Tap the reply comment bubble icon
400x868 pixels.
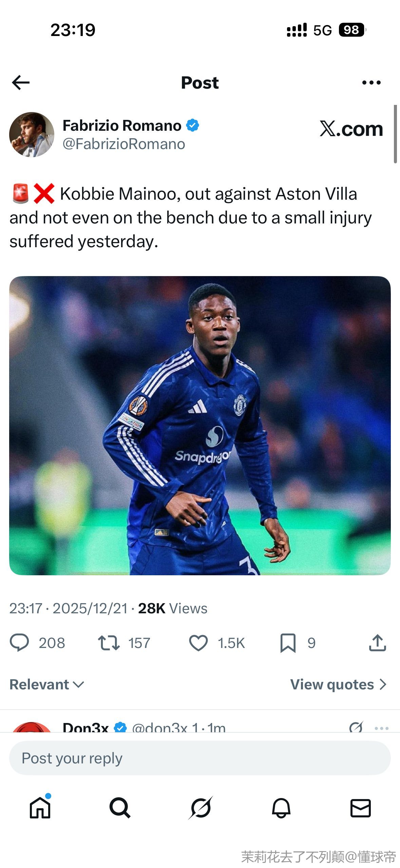pyautogui.click(x=19, y=643)
